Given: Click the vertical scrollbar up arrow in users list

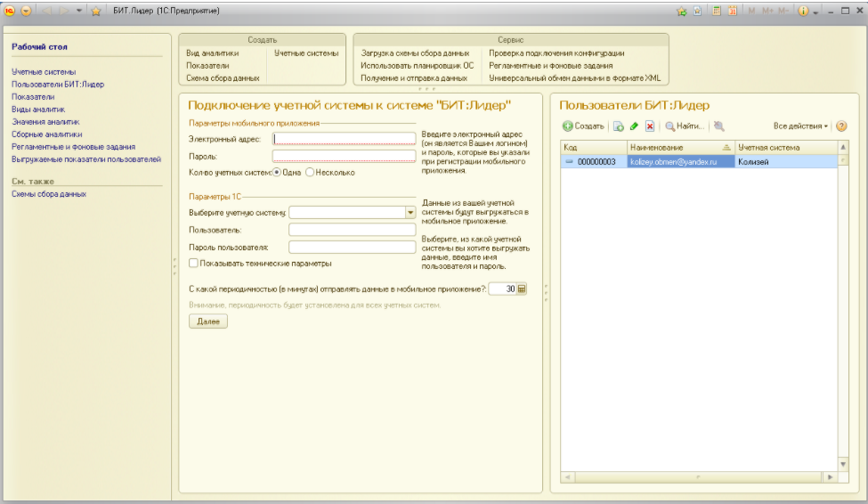Looking at the screenshot, I should point(843,147).
